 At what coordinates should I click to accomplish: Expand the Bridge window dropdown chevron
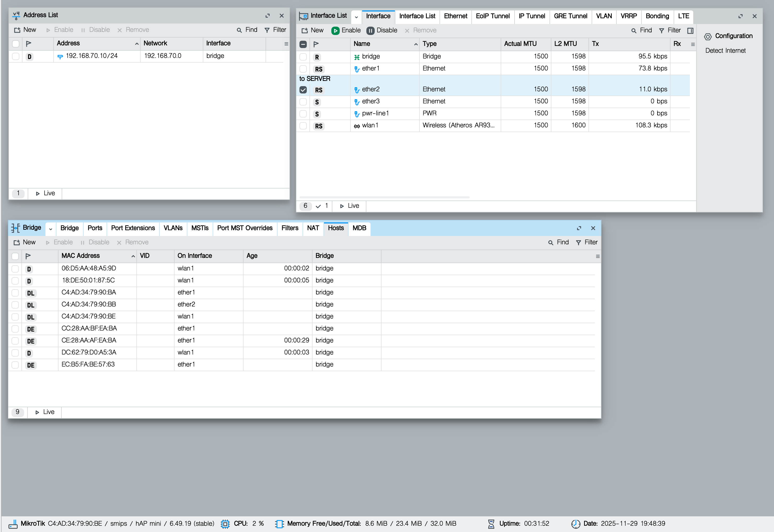point(51,229)
